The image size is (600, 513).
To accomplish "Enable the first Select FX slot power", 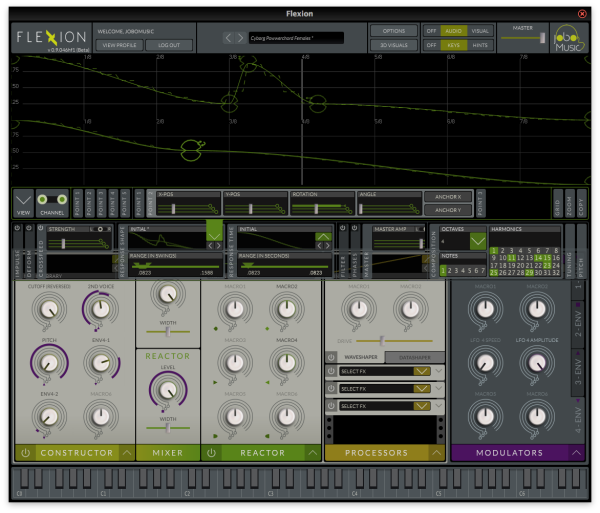I will tap(331, 371).
